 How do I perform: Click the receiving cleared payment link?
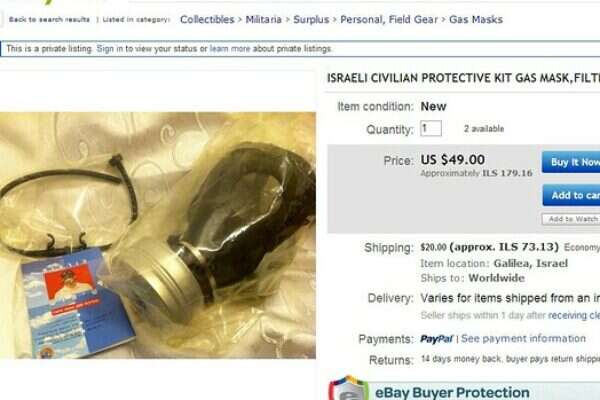574,315
